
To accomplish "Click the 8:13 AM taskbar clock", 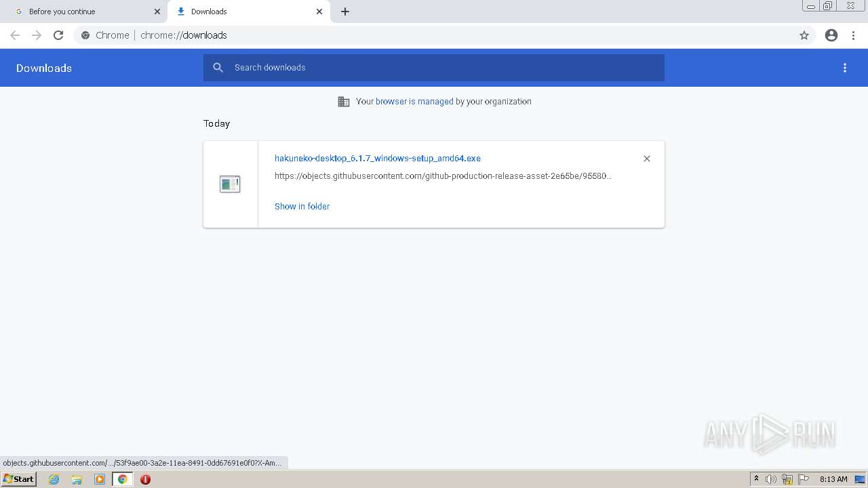I will [833, 479].
